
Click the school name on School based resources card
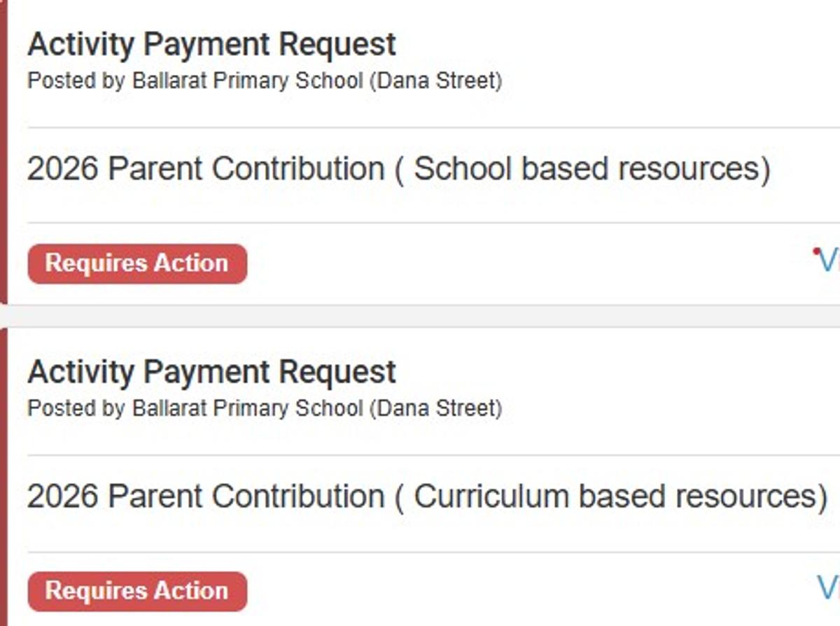point(317,81)
